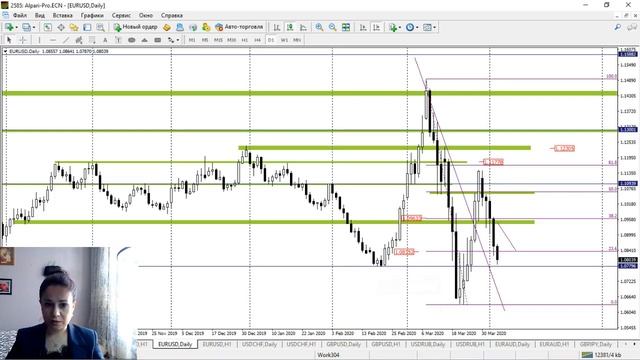The width and height of the screenshot is (640, 360).
Task: Switch to M15 timeframe
Action: pyautogui.click(x=218, y=40)
